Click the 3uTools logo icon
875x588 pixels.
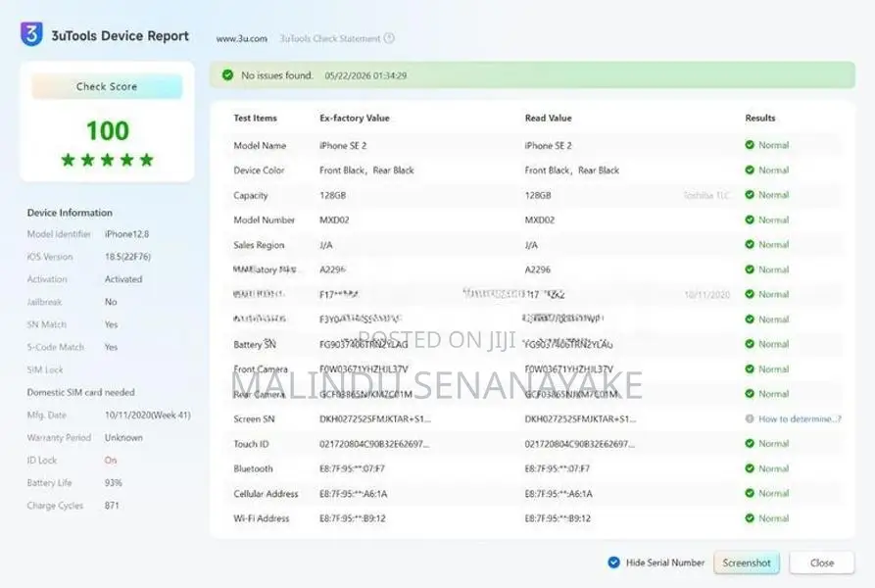(x=31, y=34)
